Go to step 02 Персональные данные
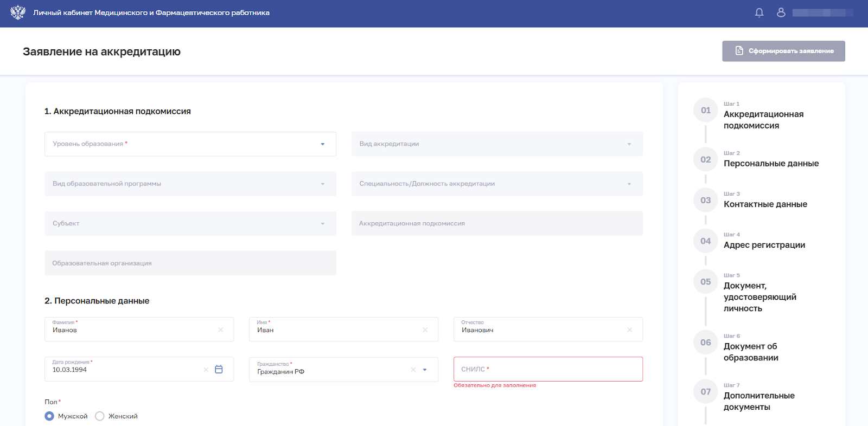 coord(771,164)
